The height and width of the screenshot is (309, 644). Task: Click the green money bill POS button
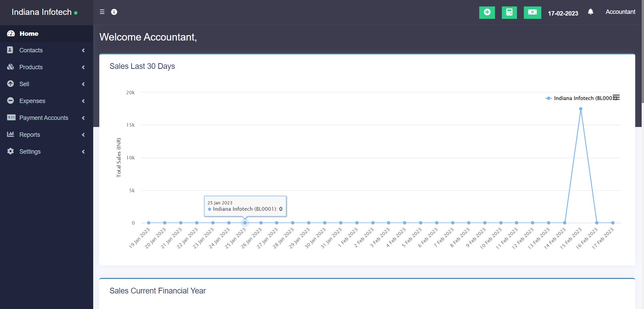pos(533,12)
